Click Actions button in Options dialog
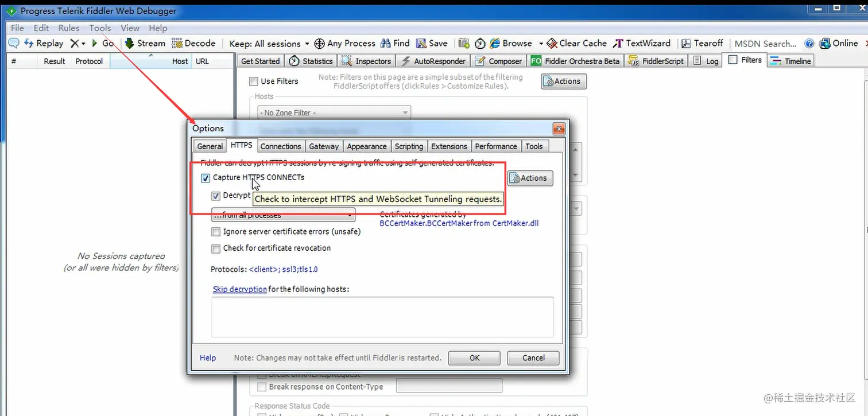 [530, 178]
